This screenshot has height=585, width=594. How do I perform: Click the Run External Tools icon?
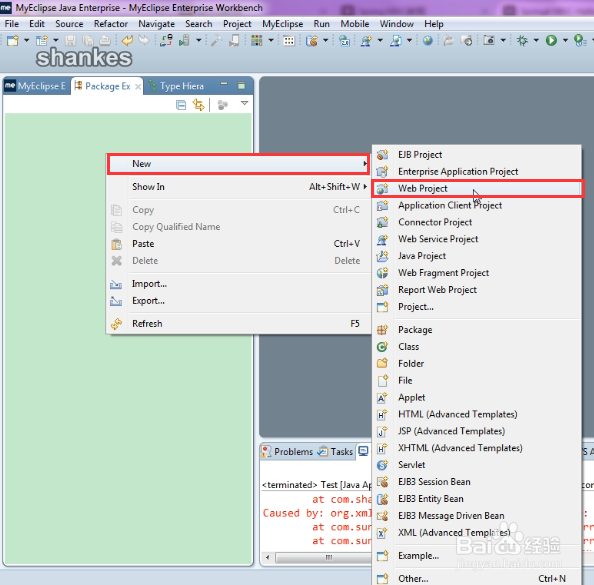(580, 40)
